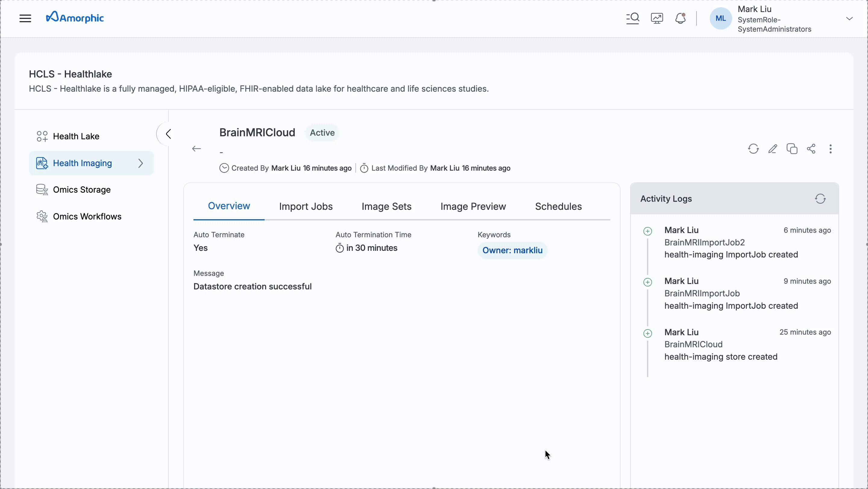Click the share icon

tap(811, 149)
